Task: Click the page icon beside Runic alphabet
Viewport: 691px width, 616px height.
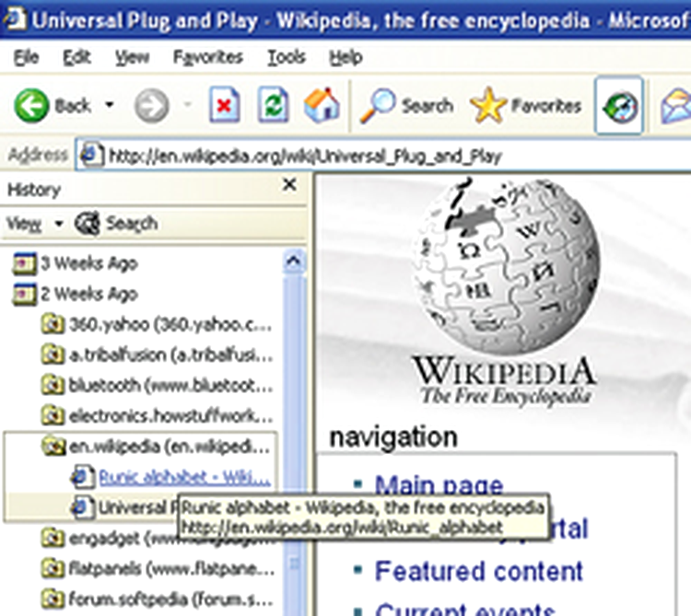Action: coord(83,477)
